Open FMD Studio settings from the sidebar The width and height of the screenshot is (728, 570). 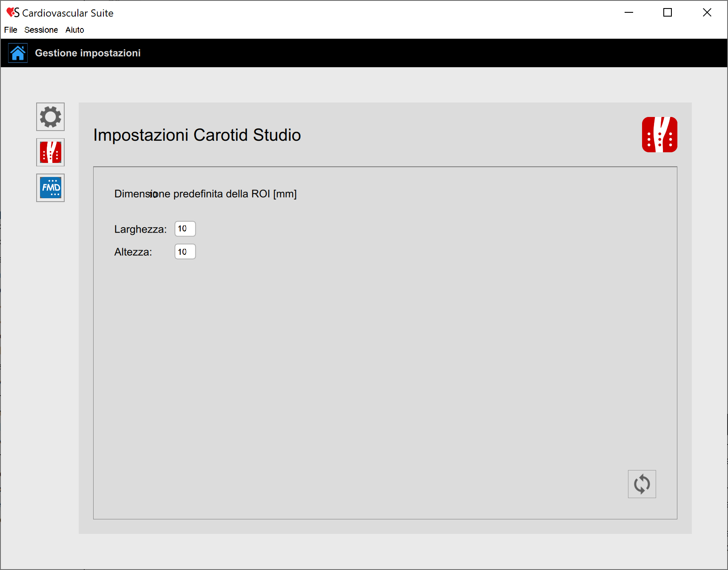pyautogui.click(x=50, y=188)
